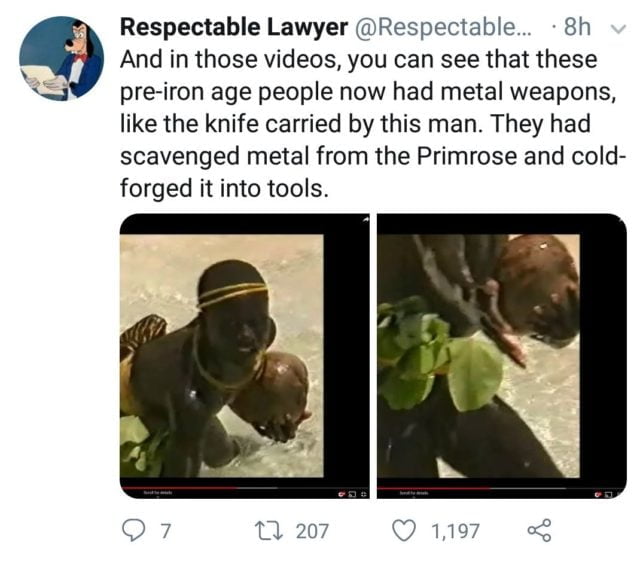Screen dimensions: 640x561
Task: Open Respectable Lawyer's profile avatar
Action: [x=61, y=58]
